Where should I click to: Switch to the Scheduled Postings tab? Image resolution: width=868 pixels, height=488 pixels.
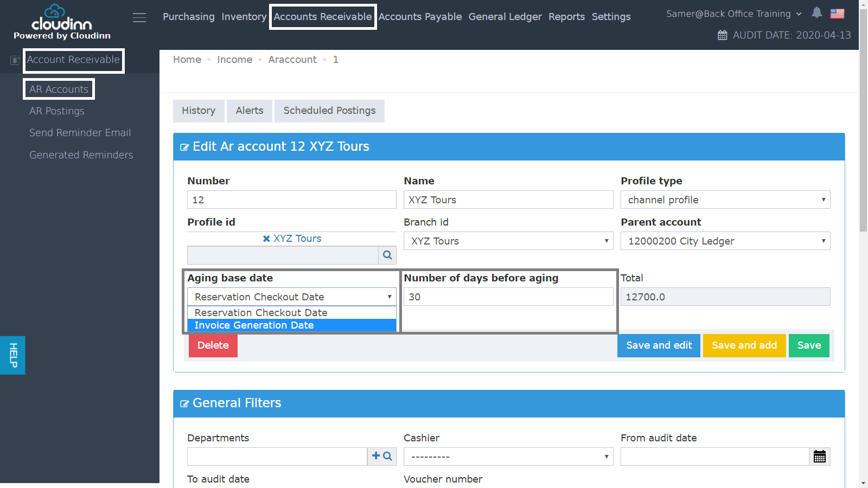pos(329,111)
